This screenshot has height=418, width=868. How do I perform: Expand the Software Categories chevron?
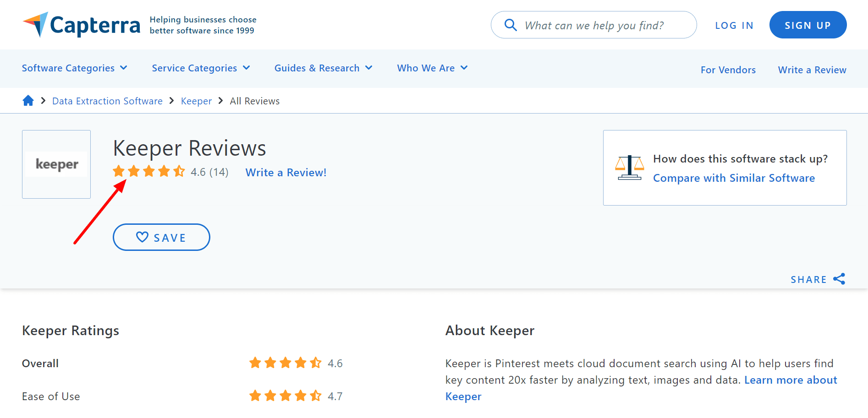[124, 68]
